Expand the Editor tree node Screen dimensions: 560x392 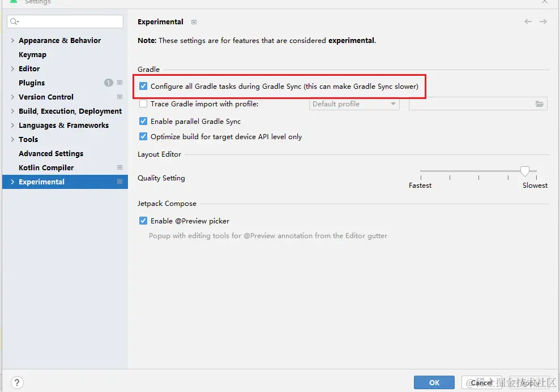(x=12, y=68)
